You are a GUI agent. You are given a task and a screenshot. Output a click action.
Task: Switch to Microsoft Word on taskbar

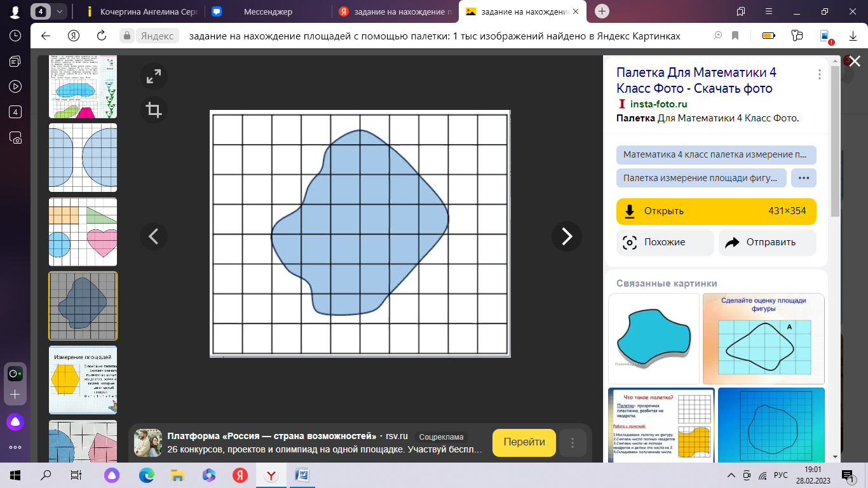(x=302, y=475)
